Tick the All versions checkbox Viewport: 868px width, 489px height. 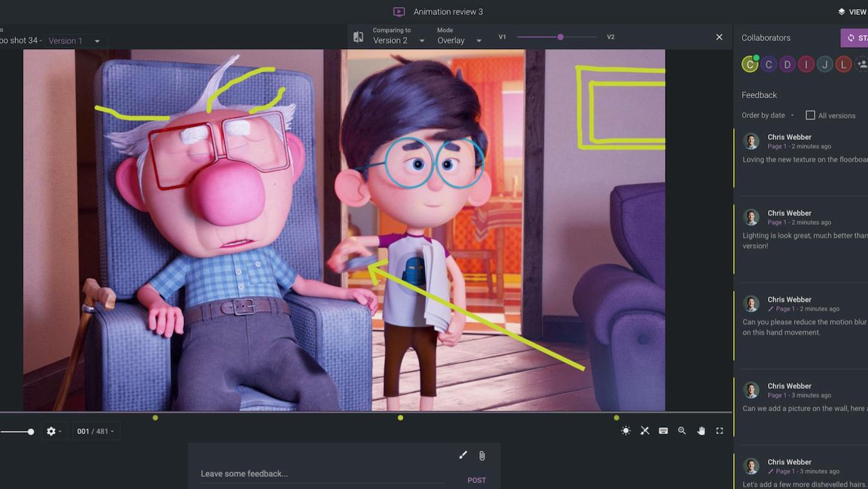tap(810, 115)
